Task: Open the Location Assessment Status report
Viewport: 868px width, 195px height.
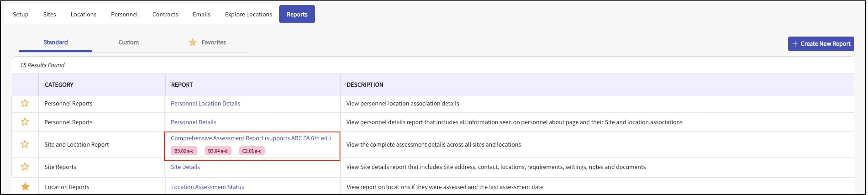Action: click(x=207, y=187)
